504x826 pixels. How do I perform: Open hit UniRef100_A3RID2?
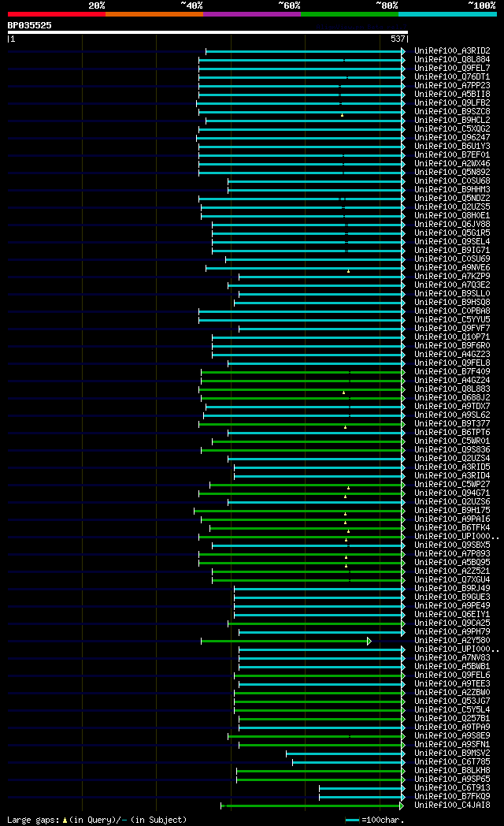[x=452, y=51]
